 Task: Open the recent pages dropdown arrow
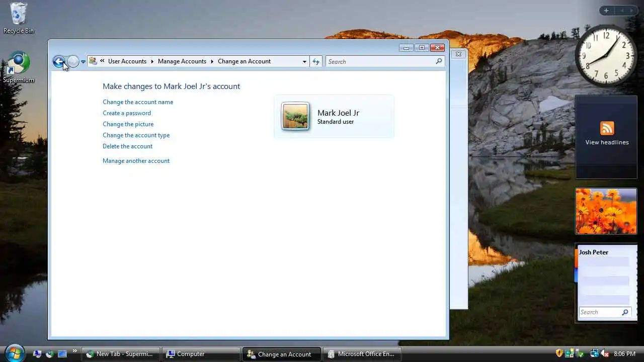[x=83, y=62]
